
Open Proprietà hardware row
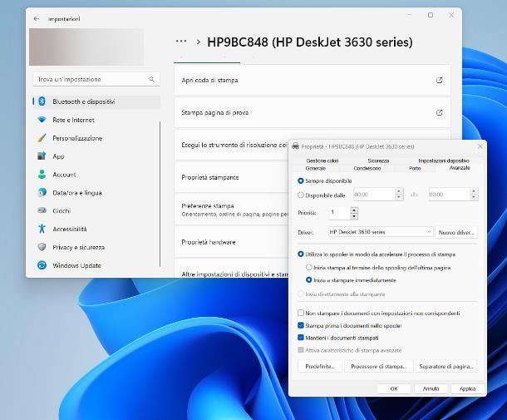click(x=231, y=242)
